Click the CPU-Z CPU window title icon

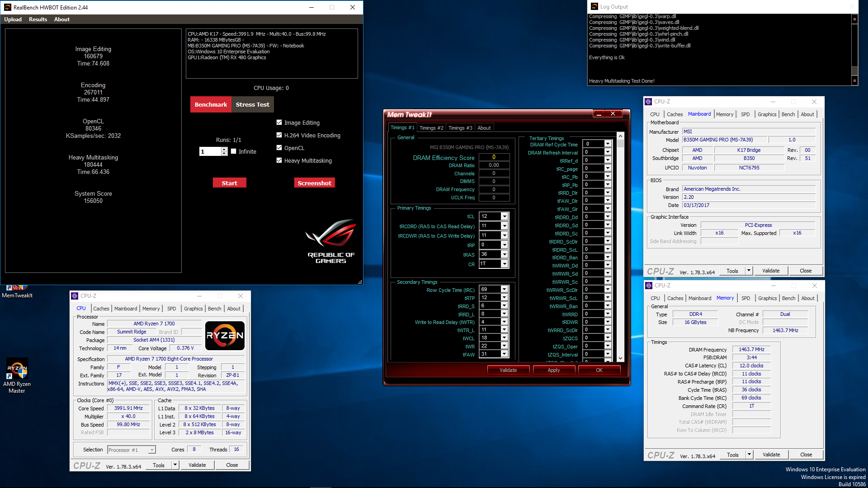coord(75,296)
